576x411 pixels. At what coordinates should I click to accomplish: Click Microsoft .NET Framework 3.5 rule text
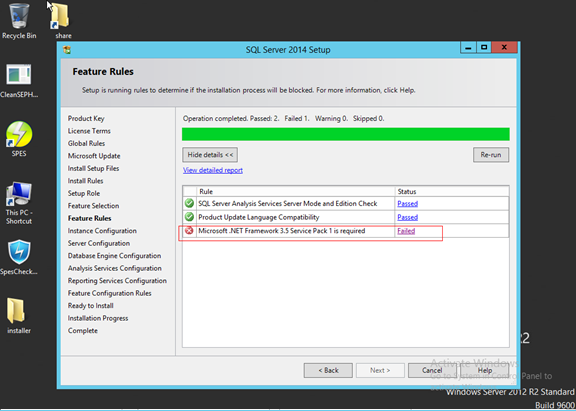point(281,231)
